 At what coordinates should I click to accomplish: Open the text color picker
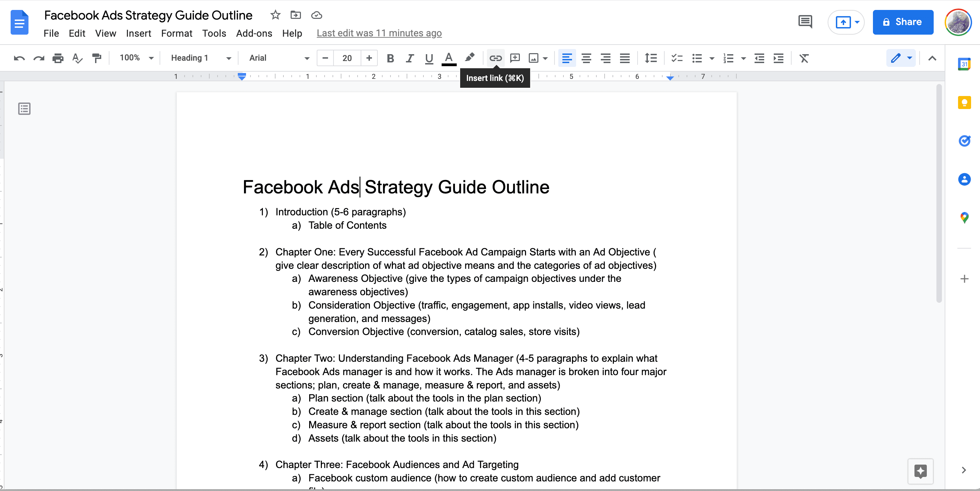(x=449, y=58)
